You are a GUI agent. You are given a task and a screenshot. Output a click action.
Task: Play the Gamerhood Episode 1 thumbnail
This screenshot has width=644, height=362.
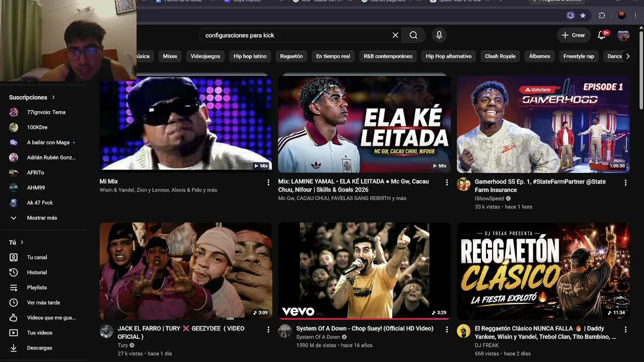(543, 124)
